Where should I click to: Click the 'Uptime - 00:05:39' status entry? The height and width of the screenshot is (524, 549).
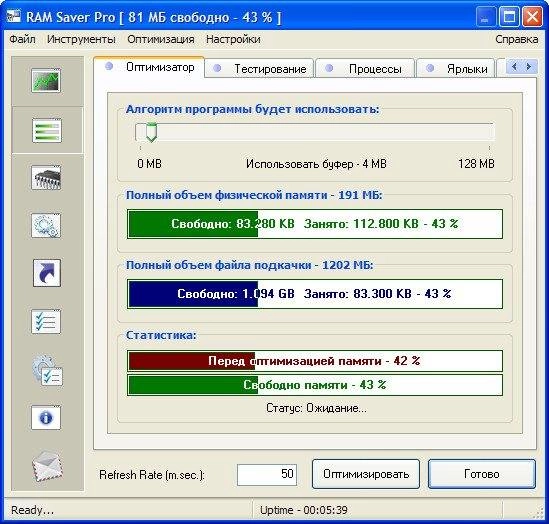tap(304, 510)
